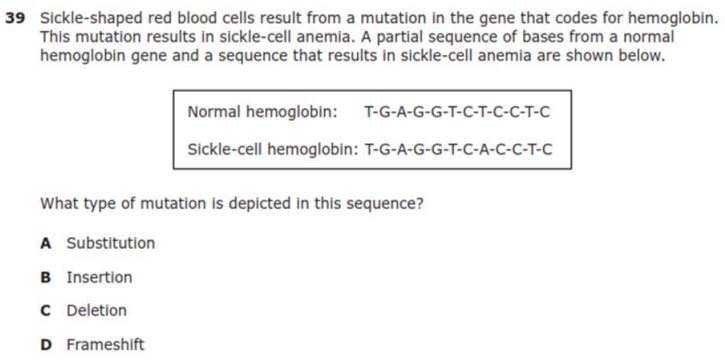725x363 pixels.
Task: Choose the Insertion answer text
Action: 99,277
